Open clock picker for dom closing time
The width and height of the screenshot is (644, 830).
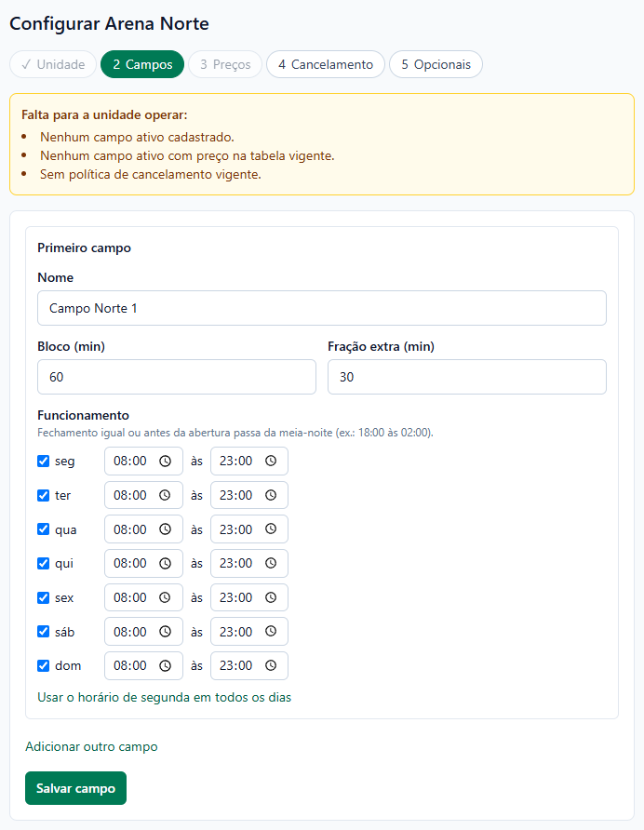click(271, 666)
